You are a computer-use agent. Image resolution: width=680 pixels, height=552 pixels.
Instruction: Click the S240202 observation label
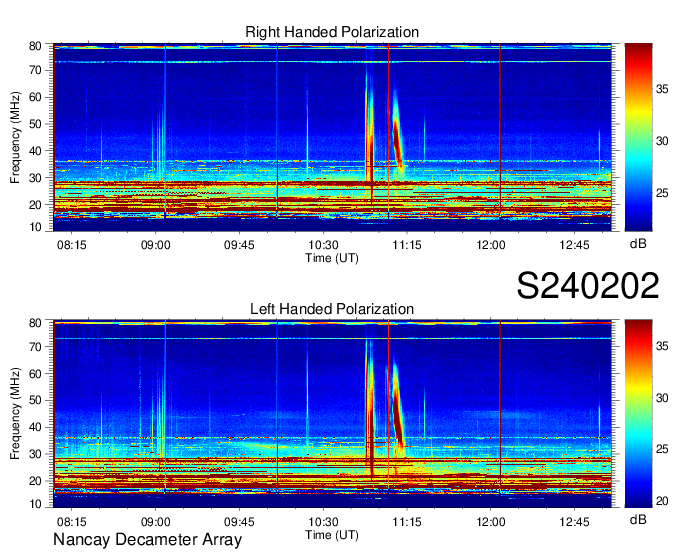click(x=588, y=285)
